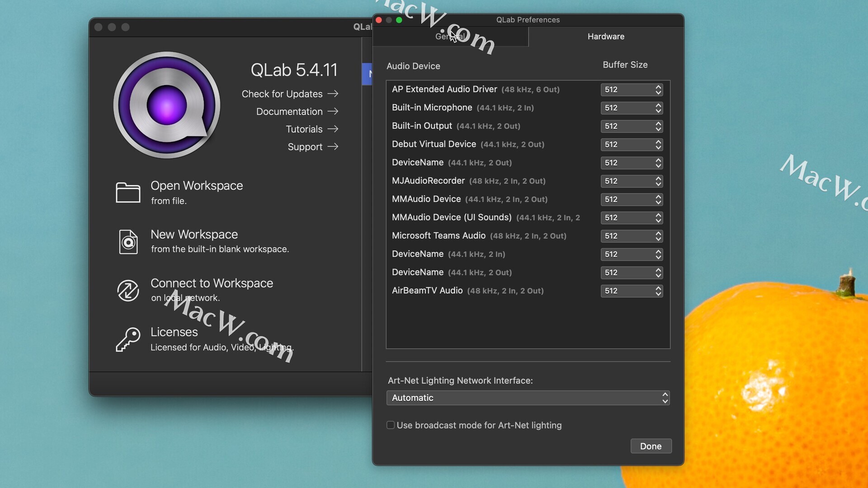
Task: Click the Audio Device column header
Action: click(413, 66)
